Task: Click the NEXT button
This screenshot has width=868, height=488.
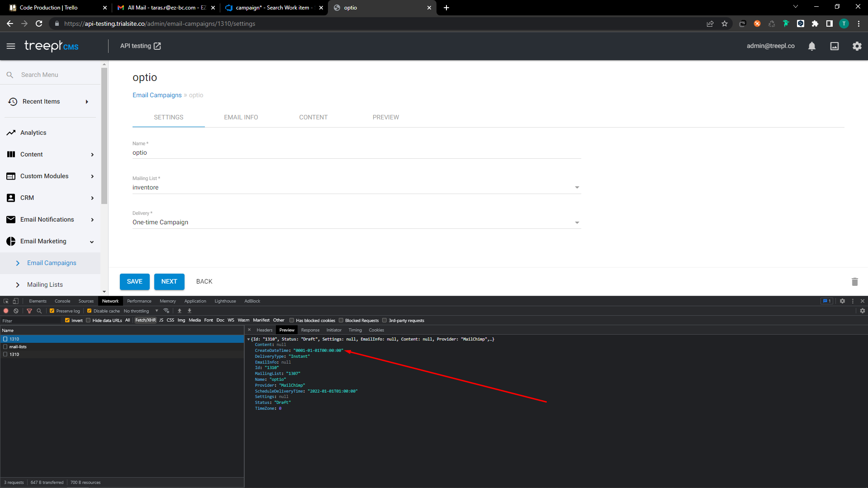Action: (169, 282)
